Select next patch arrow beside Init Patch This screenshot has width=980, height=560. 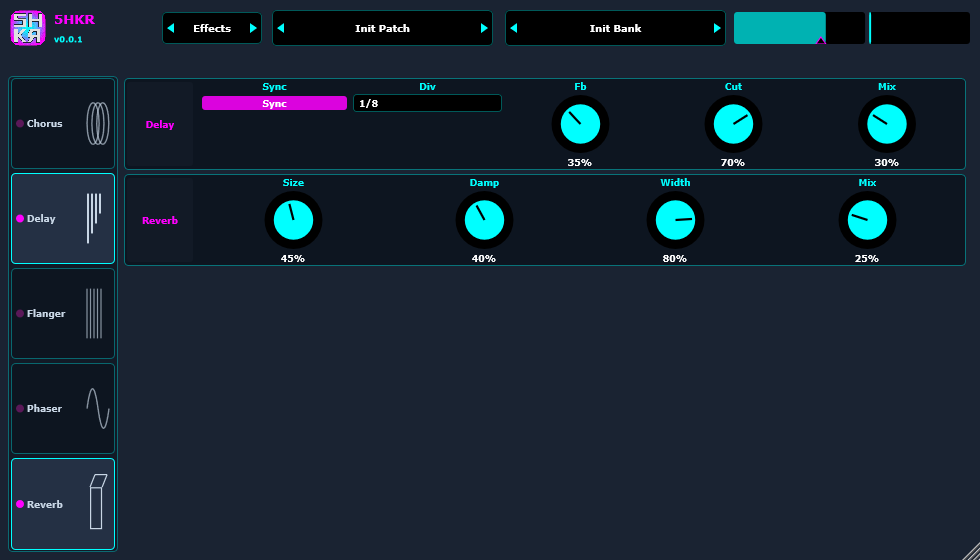(x=484, y=28)
